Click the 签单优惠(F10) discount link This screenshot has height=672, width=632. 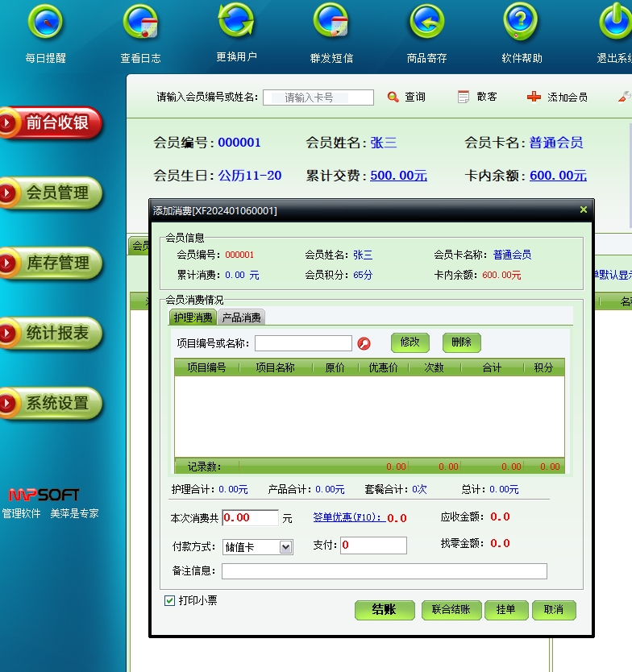point(349,517)
